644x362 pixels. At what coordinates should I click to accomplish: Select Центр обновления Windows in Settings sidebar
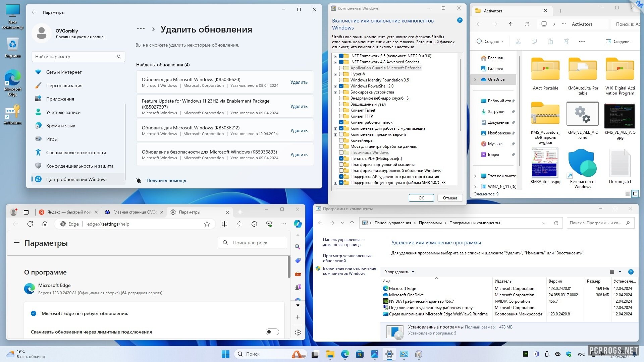click(78, 179)
